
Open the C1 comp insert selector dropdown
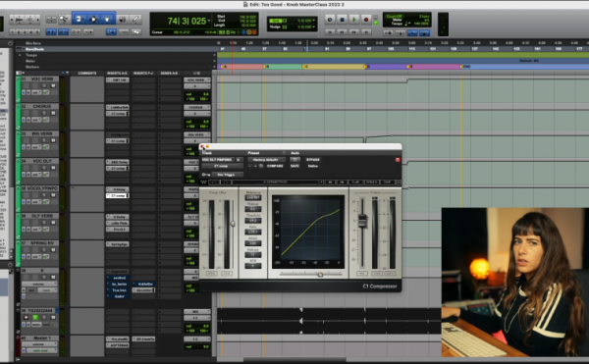(x=222, y=166)
